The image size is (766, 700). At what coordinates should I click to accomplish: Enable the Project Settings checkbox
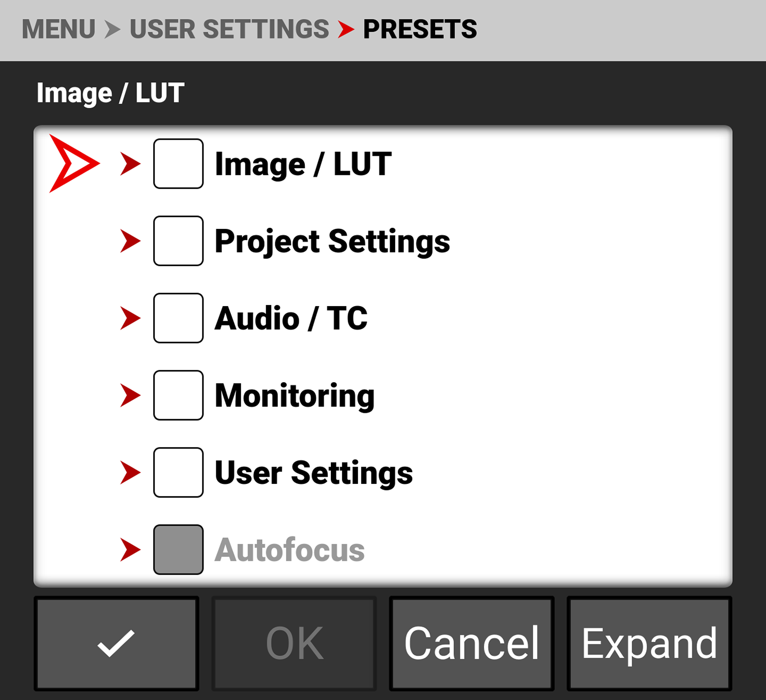(x=178, y=241)
